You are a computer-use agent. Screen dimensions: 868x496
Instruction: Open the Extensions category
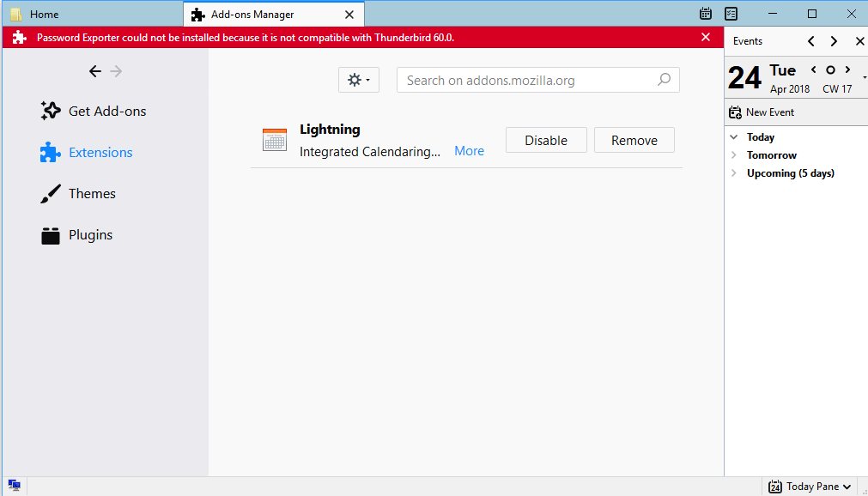tap(87, 152)
